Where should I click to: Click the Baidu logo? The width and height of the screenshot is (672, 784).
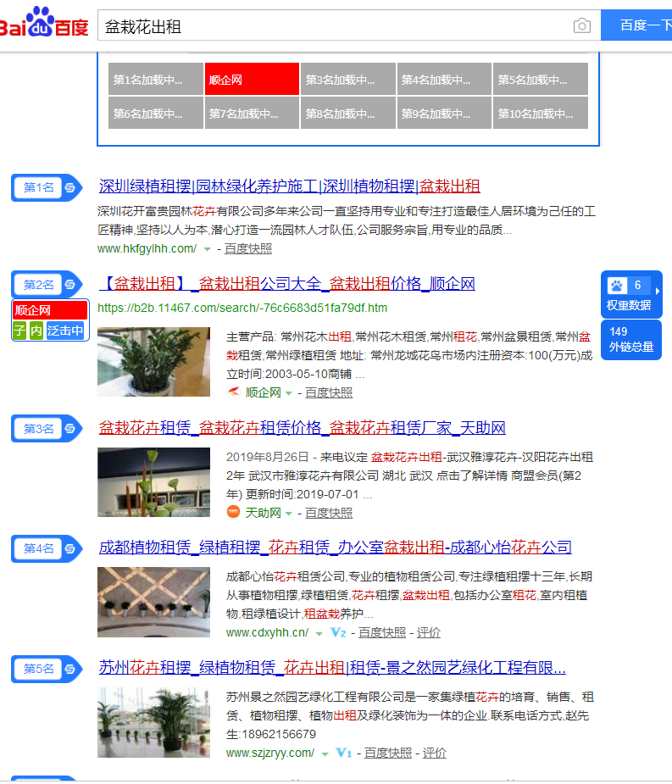point(44,23)
